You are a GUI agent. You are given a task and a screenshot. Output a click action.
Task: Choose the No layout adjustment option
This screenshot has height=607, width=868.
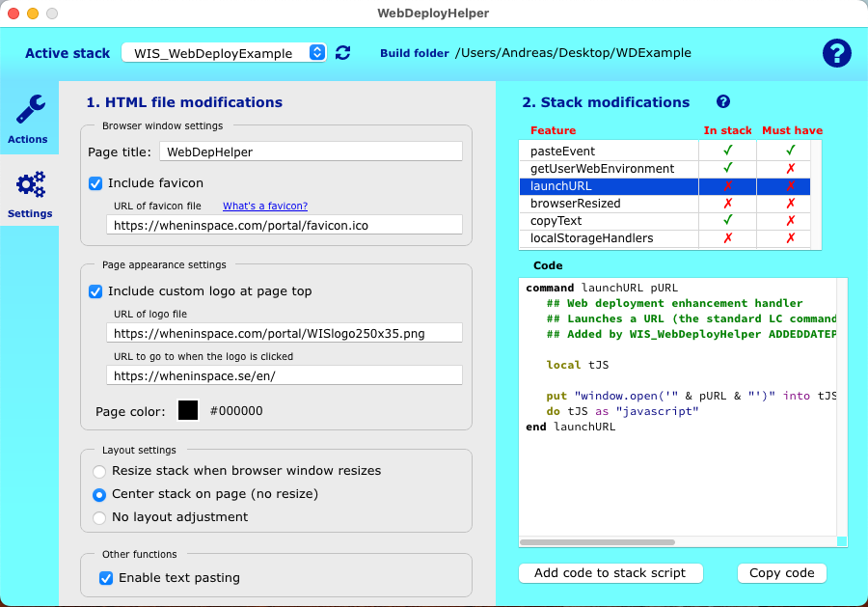[x=99, y=517]
